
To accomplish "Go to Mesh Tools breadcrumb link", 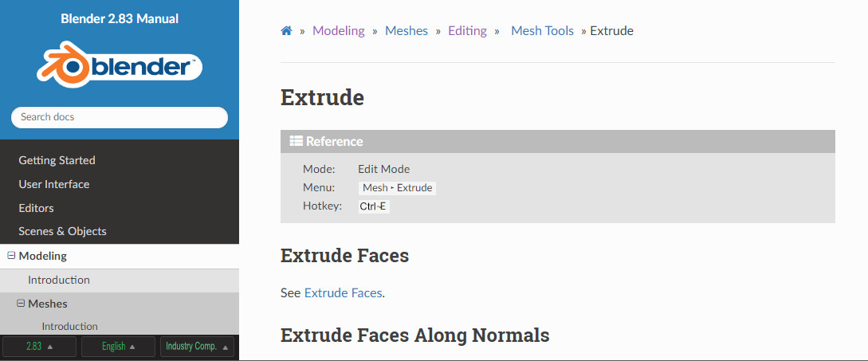I will click(x=543, y=31).
